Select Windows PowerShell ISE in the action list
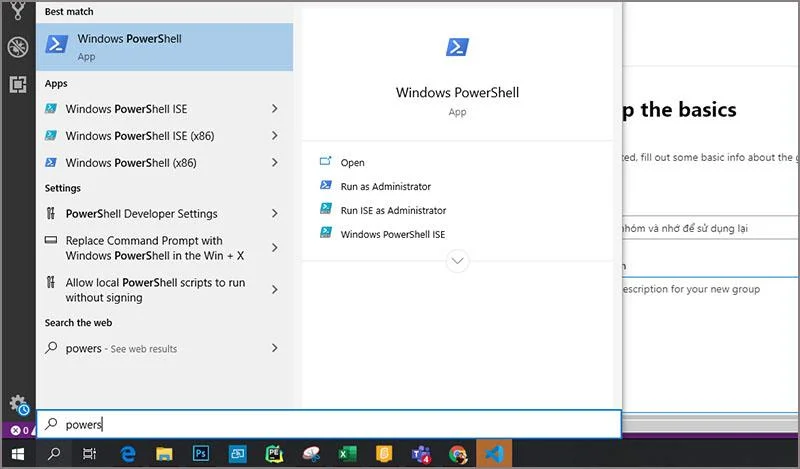The width and height of the screenshot is (800, 469). [382, 234]
